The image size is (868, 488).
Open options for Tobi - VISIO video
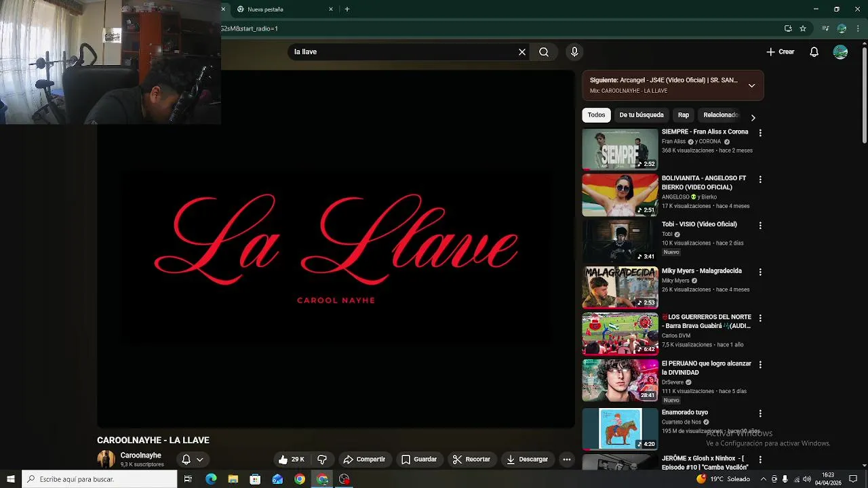(760, 225)
